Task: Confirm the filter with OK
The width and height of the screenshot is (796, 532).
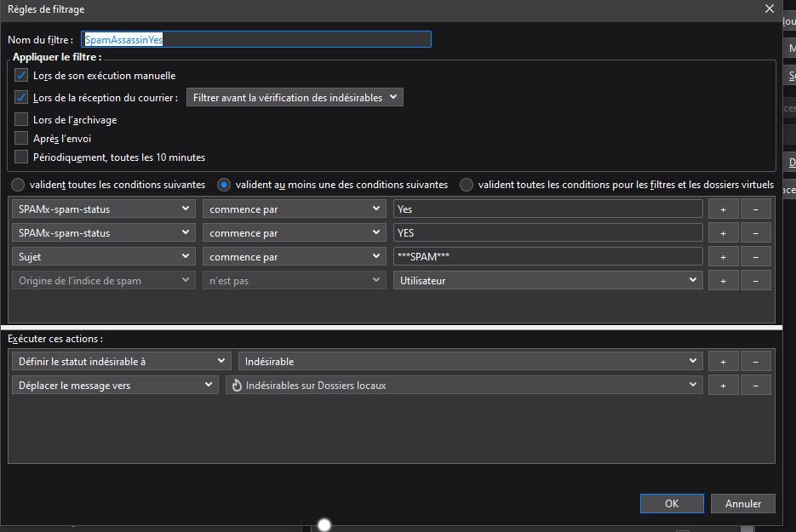Action: (672, 504)
